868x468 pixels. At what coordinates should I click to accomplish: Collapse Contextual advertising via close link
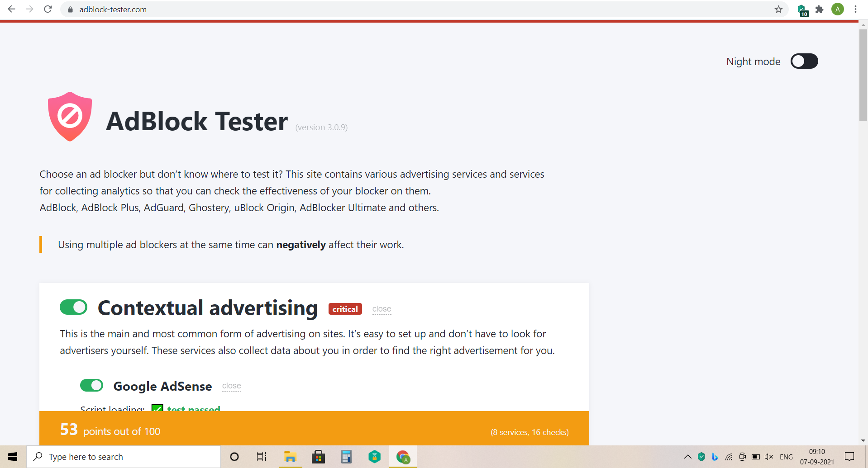[382, 309]
